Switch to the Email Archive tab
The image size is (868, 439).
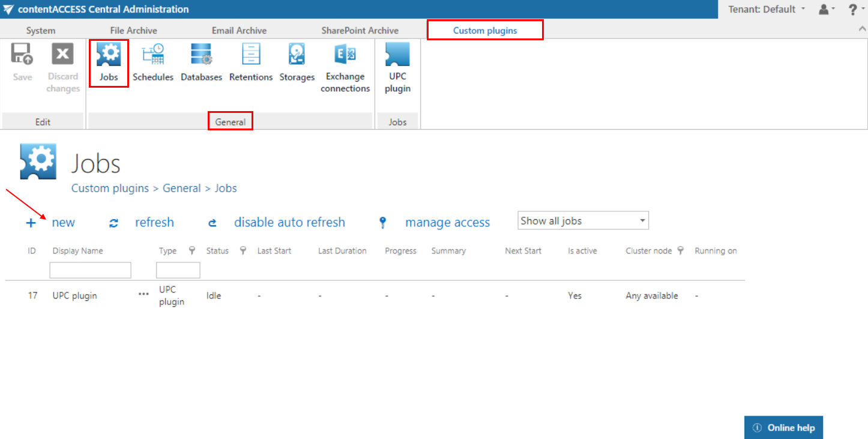click(239, 31)
